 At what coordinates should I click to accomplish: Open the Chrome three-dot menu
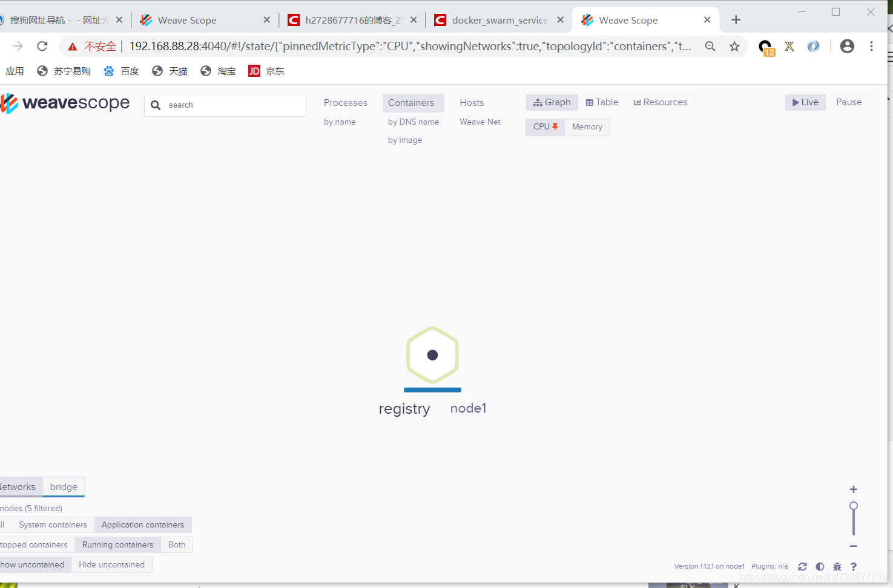pos(871,46)
